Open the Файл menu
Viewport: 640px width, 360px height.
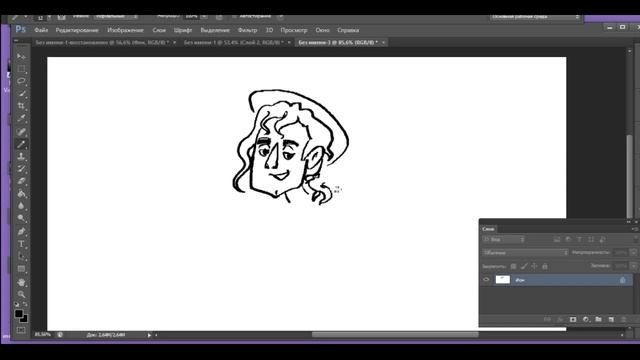tap(41, 30)
